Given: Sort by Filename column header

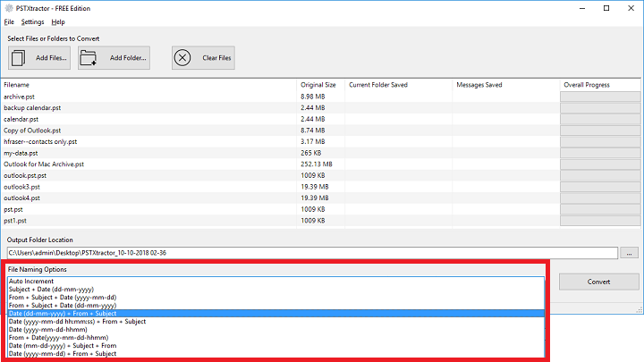Looking at the screenshot, I should point(148,85).
